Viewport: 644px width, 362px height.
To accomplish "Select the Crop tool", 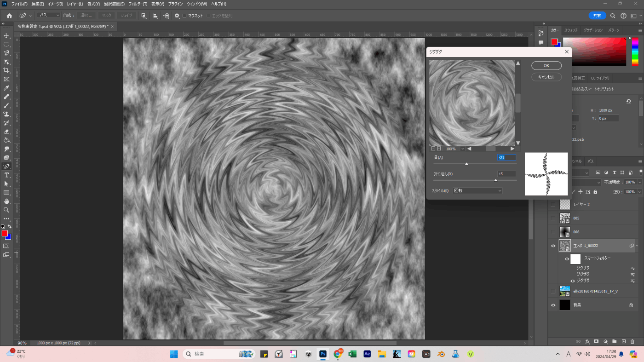I will click(6, 70).
